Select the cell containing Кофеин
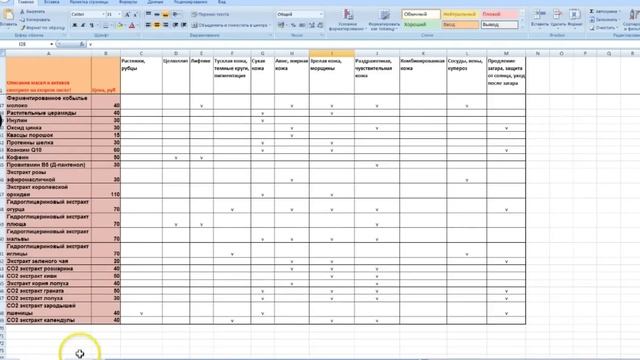 49,158
